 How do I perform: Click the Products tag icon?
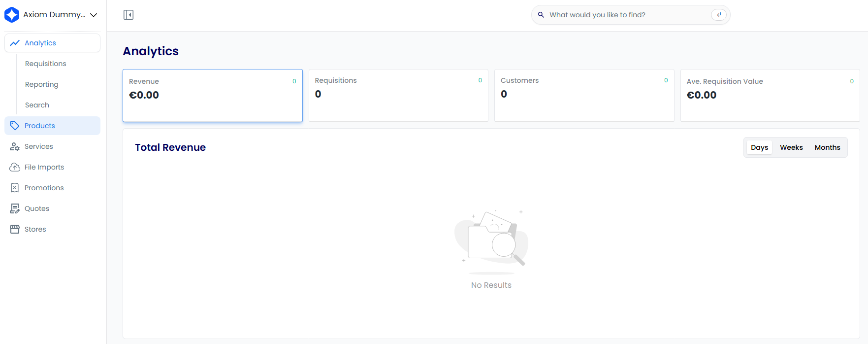click(x=15, y=126)
